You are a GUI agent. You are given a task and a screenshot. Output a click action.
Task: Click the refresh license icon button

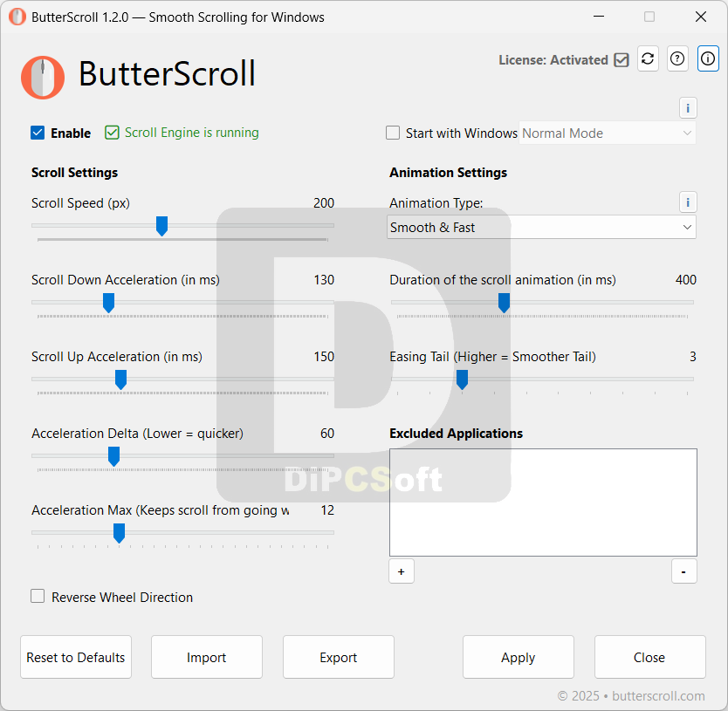pos(648,59)
